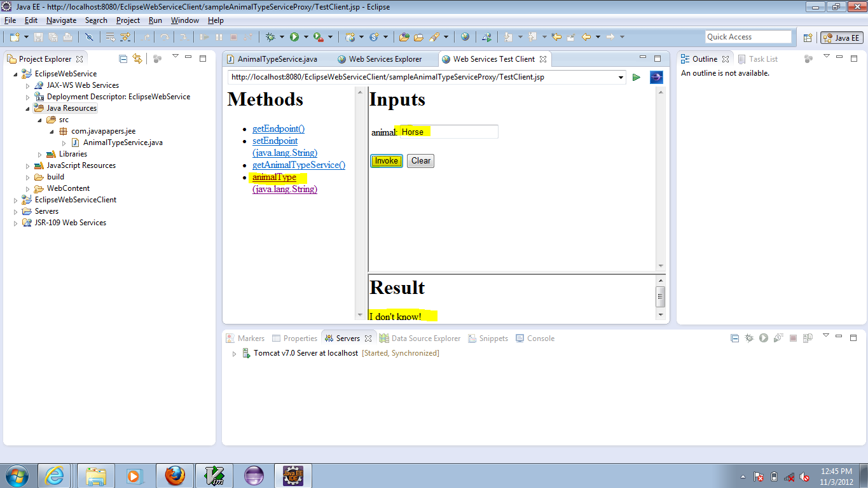Image resolution: width=868 pixels, height=488 pixels.
Task: Click the New wizard toolbar icon
Action: (14, 37)
